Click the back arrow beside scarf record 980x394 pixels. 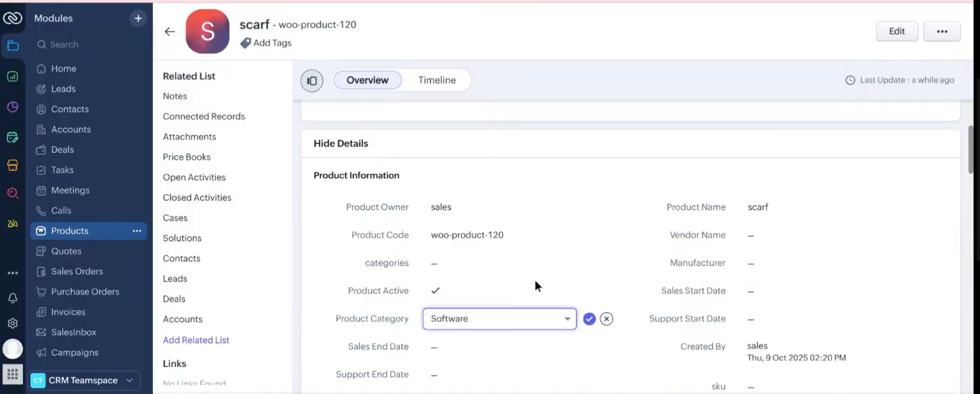pyautogui.click(x=169, y=31)
